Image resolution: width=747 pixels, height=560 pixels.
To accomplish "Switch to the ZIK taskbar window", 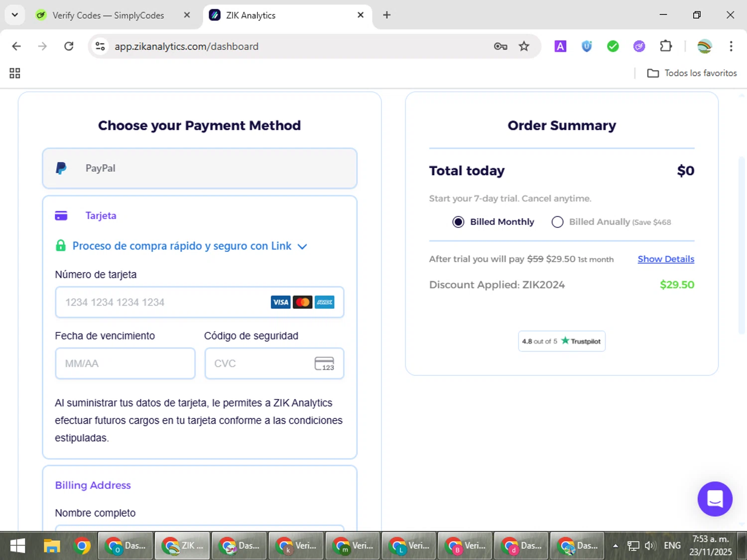I will [x=182, y=546].
